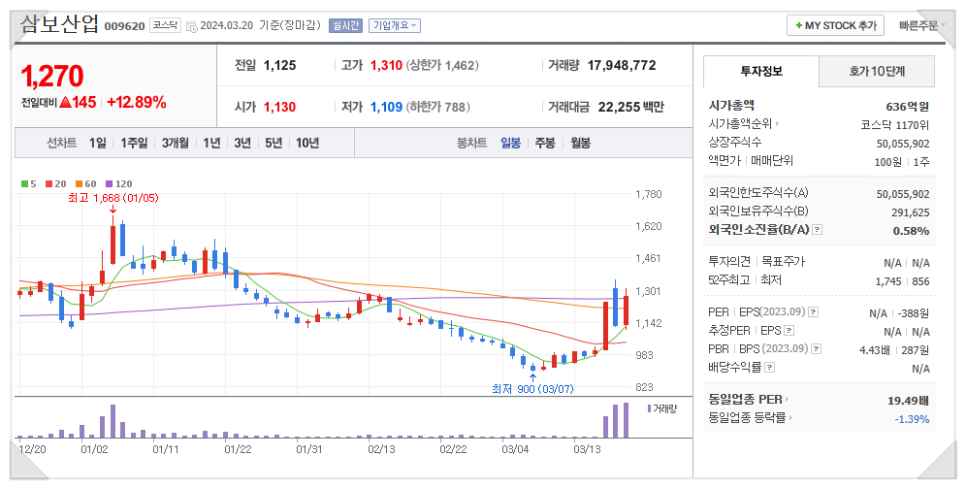The width and height of the screenshot is (966, 489).
Task: Show the 월봉 monthly candle chart
Action: pos(580,143)
